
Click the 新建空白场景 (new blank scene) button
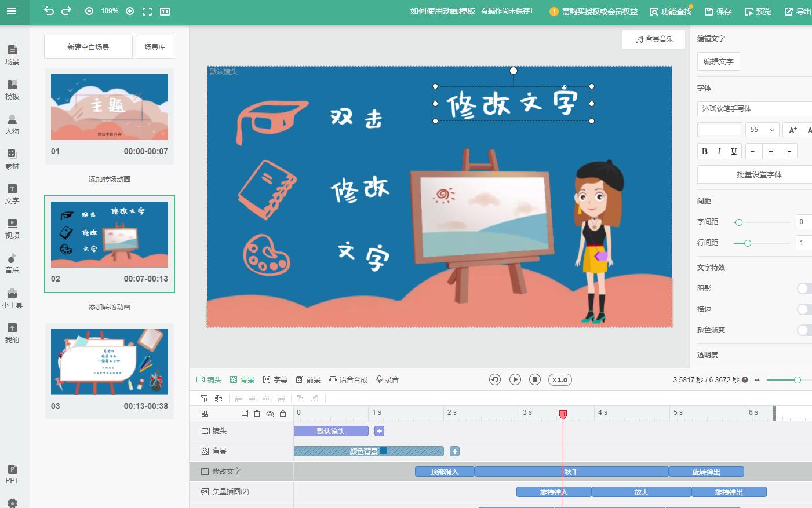point(88,46)
